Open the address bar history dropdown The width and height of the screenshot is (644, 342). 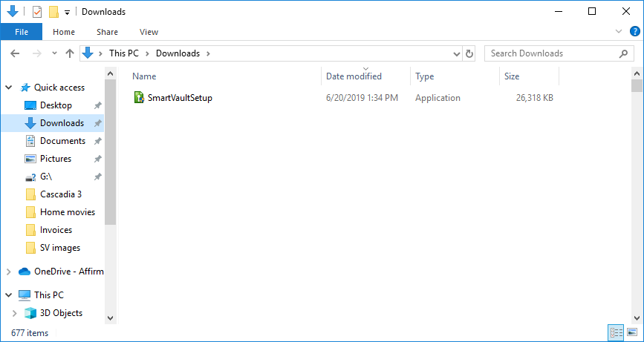[456, 53]
